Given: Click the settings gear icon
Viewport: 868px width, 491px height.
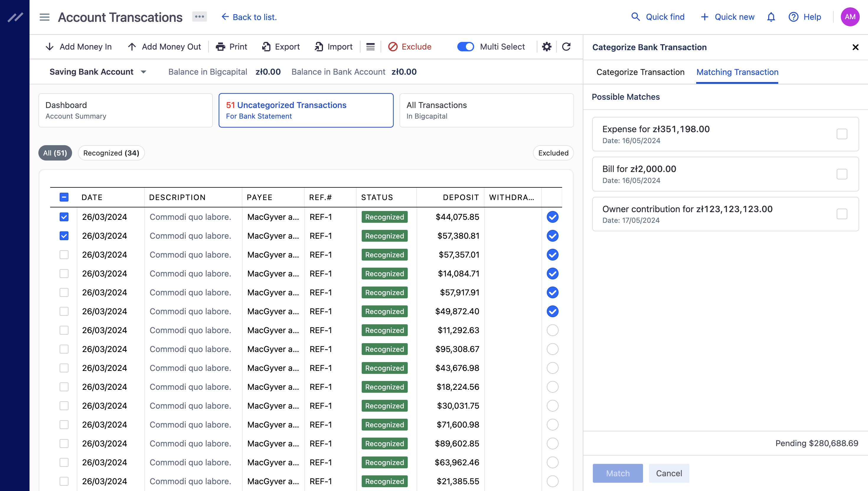Looking at the screenshot, I should point(547,47).
